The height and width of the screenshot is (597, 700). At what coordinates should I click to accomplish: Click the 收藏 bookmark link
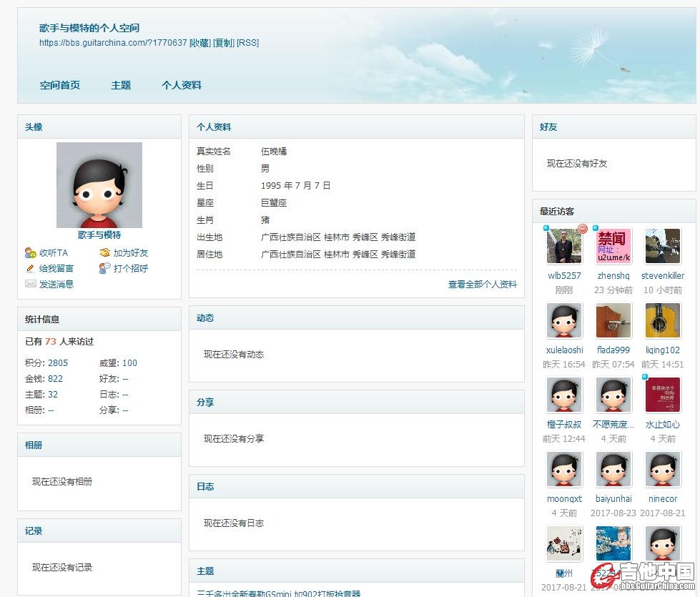click(200, 43)
